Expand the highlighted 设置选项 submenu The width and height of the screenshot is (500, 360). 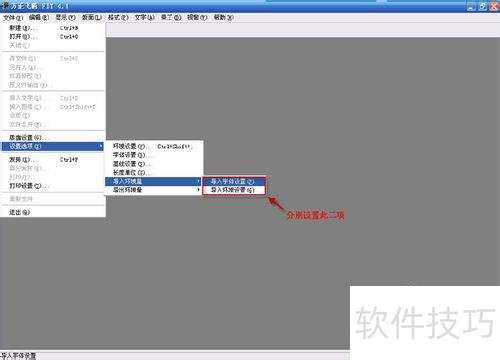click(x=53, y=146)
